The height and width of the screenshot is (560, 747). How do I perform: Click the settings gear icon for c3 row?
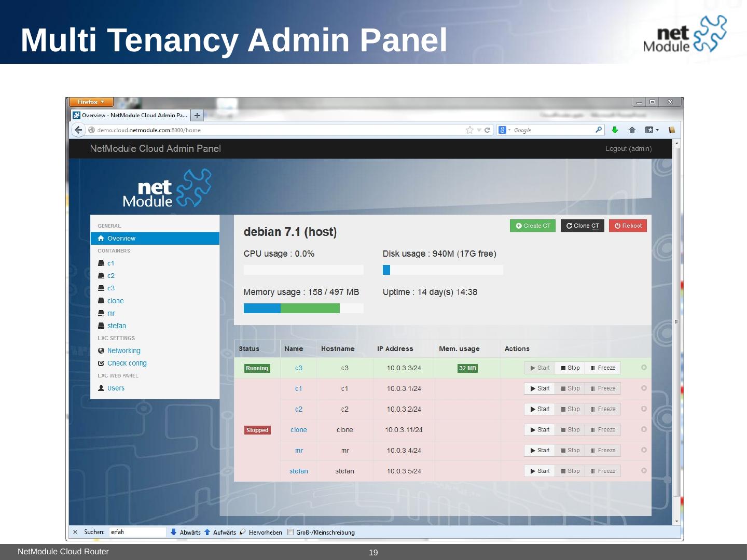point(644,368)
